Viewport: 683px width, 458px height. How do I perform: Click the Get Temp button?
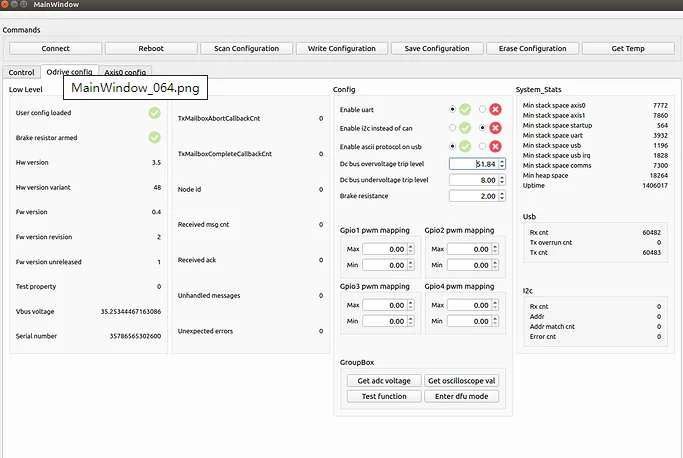pyautogui.click(x=628, y=48)
